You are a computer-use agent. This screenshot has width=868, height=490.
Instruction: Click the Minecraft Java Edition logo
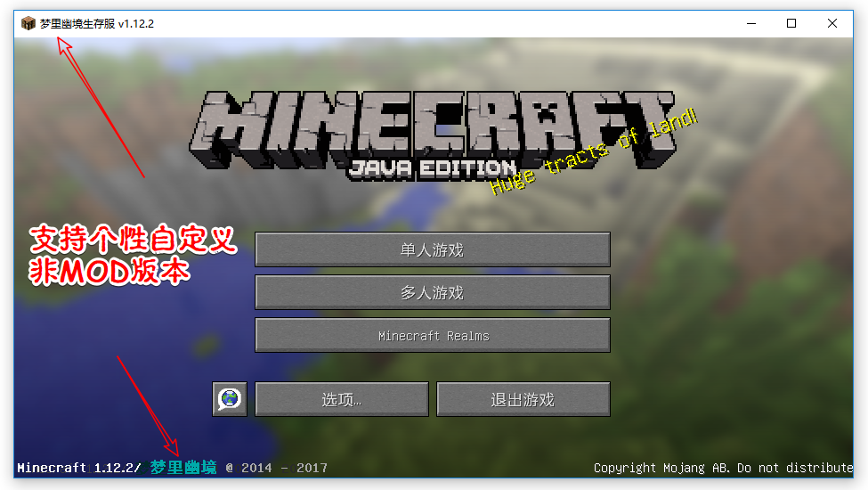pos(433,135)
